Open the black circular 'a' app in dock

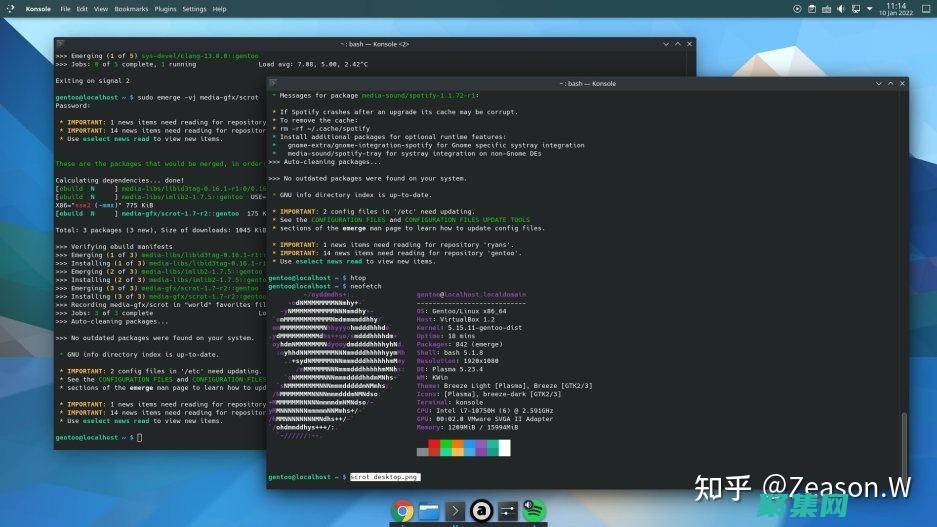click(x=481, y=512)
